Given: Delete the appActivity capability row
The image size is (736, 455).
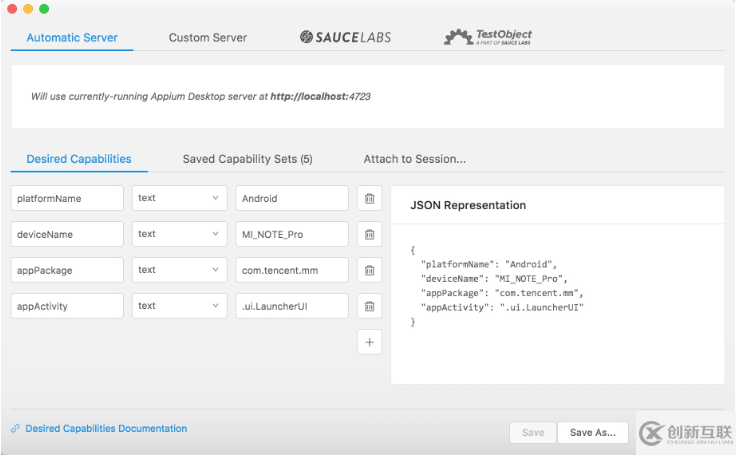Looking at the screenshot, I should point(369,306).
